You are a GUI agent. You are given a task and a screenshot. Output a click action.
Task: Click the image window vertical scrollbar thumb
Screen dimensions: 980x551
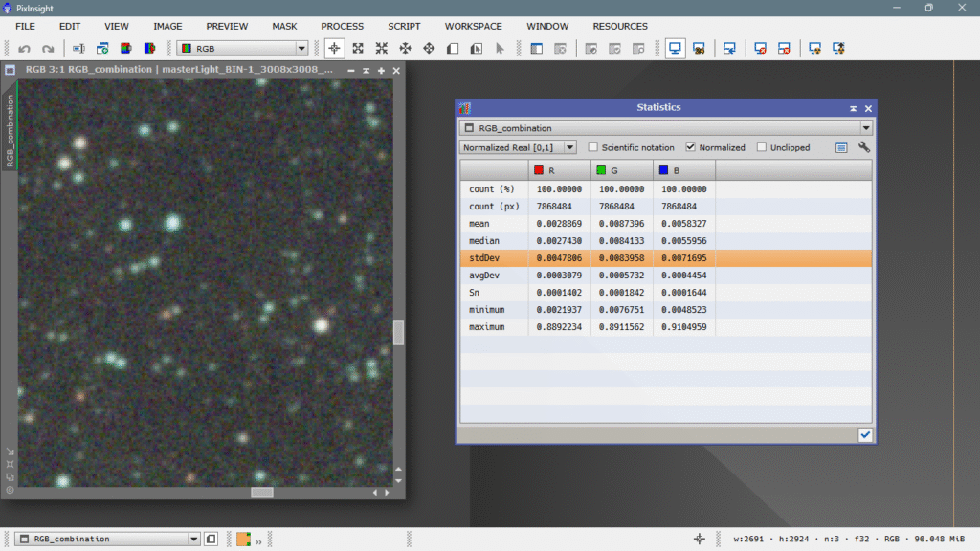click(398, 332)
